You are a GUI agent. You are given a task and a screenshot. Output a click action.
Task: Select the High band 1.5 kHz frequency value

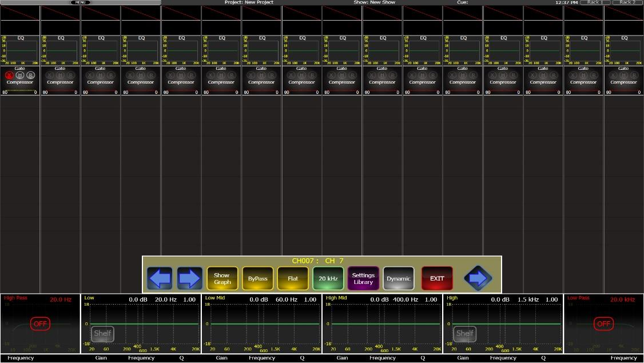(x=528, y=299)
